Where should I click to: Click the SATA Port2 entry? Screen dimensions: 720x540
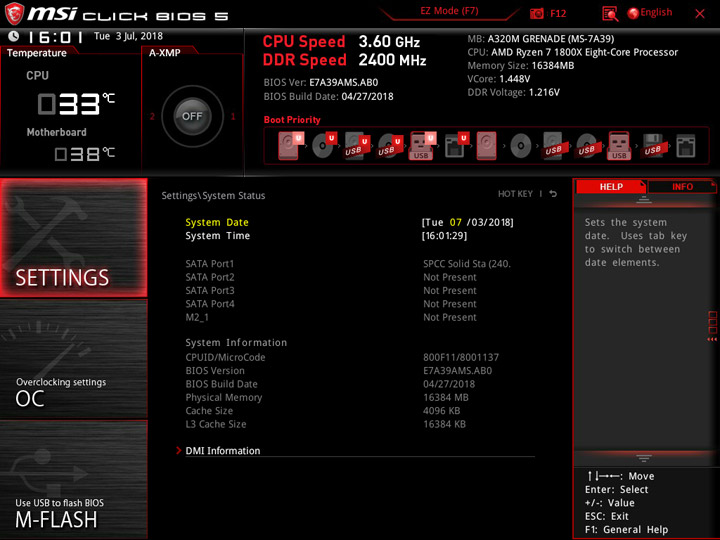click(x=331, y=277)
